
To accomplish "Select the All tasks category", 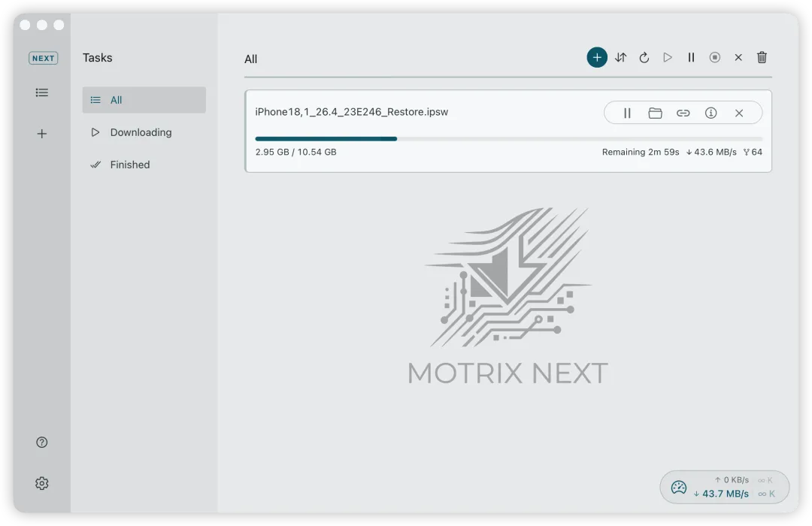I will tap(144, 100).
